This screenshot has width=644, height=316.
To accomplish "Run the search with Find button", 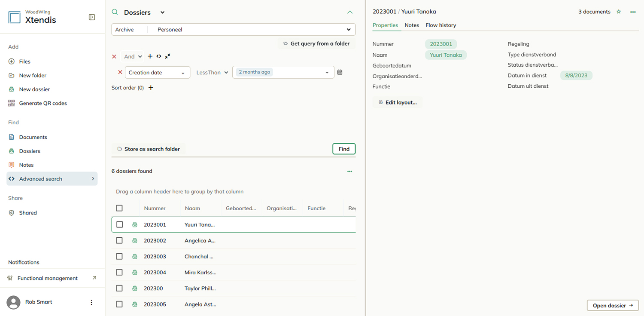I will pyautogui.click(x=344, y=149).
